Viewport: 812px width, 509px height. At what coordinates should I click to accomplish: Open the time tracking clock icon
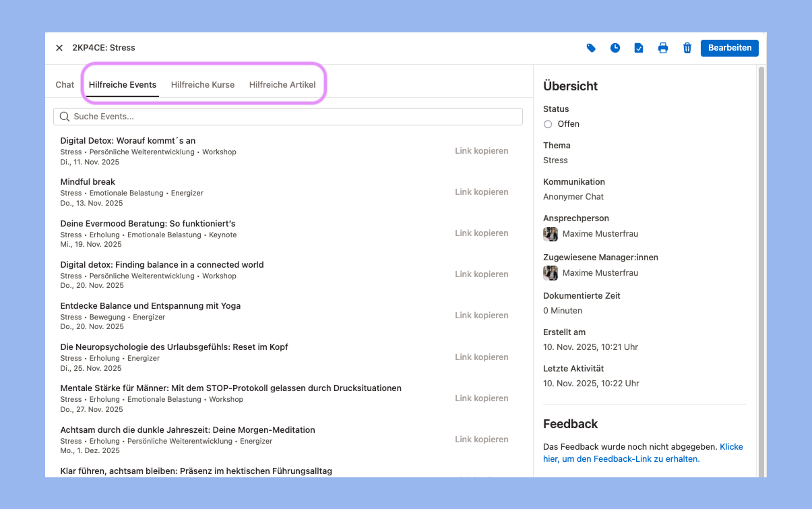click(x=615, y=48)
